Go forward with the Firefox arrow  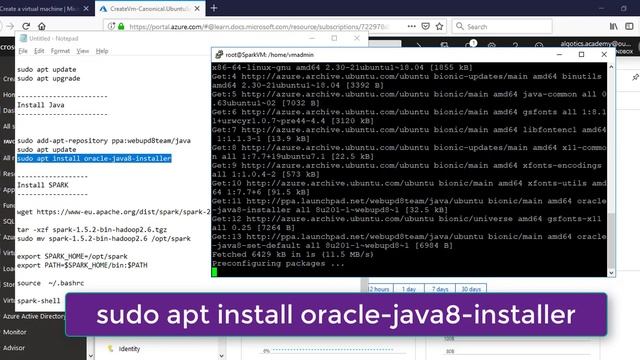pyautogui.click(x=10, y=27)
